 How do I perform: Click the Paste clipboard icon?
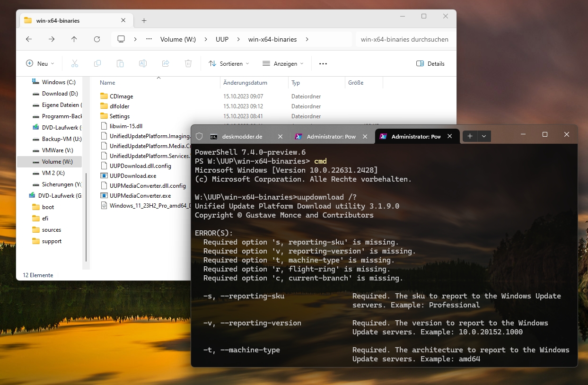pyautogui.click(x=120, y=63)
